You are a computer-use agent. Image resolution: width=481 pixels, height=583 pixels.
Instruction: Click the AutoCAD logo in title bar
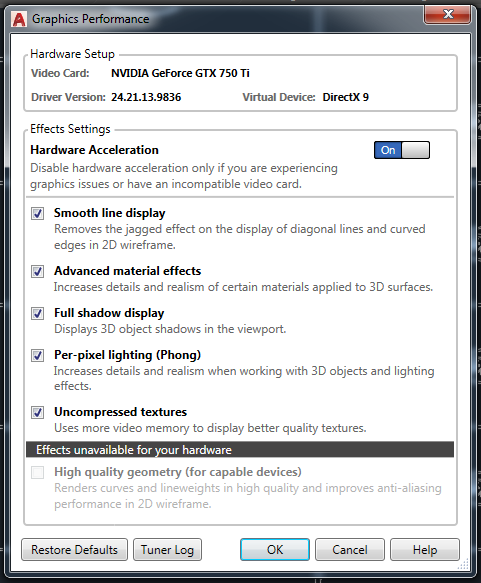[19, 19]
